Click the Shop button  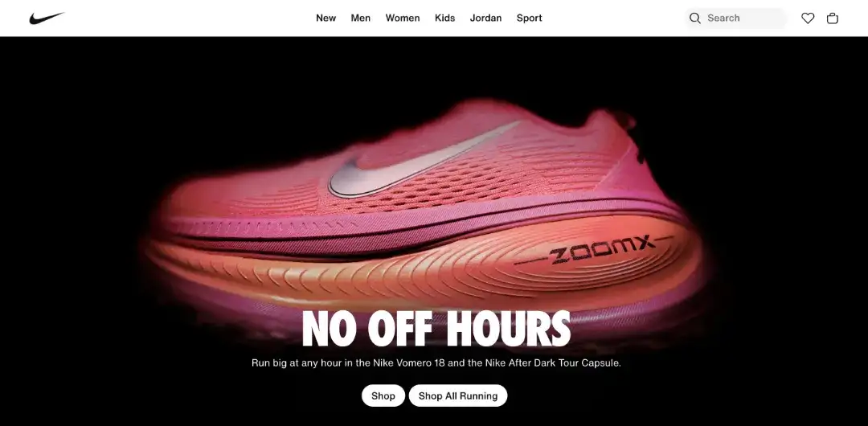pos(383,395)
